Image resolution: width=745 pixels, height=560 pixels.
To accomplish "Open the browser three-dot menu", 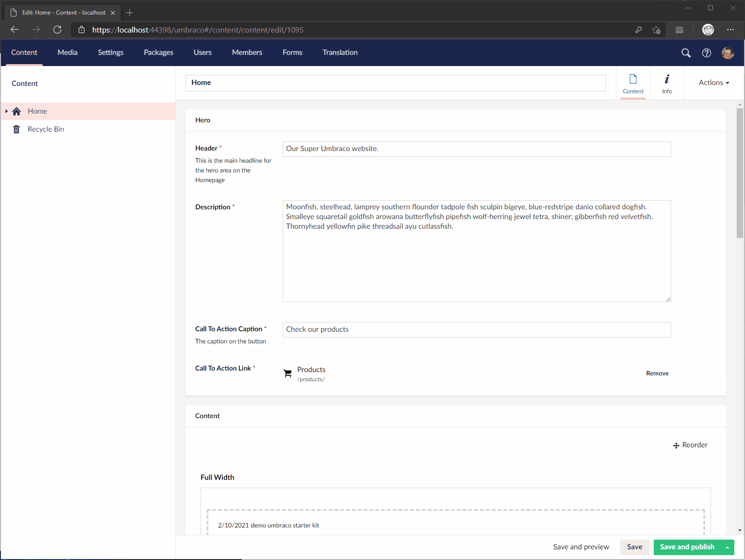I will [730, 30].
